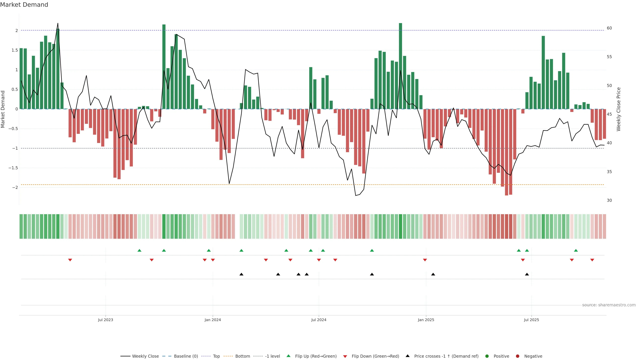This screenshot has height=362, width=644.
Task: Click the source: sharemaestro.com text
Action: point(609,305)
